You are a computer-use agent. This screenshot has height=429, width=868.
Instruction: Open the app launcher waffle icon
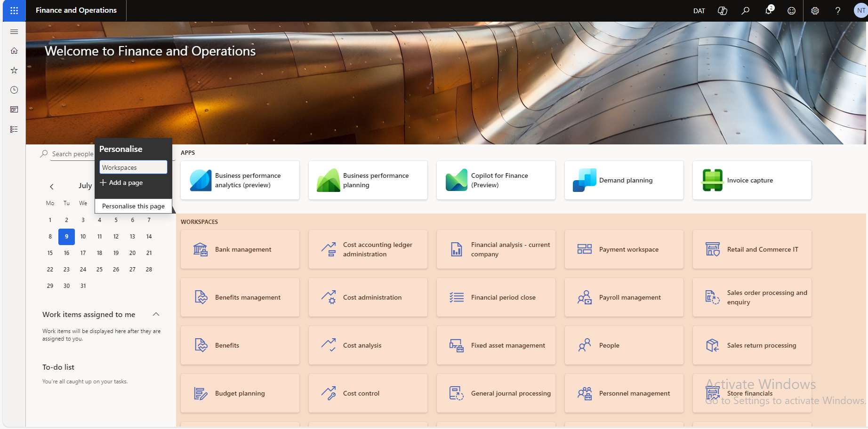tap(14, 10)
